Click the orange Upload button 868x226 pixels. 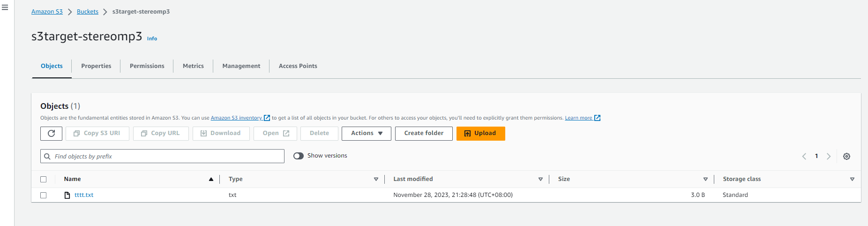tap(480, 134)
